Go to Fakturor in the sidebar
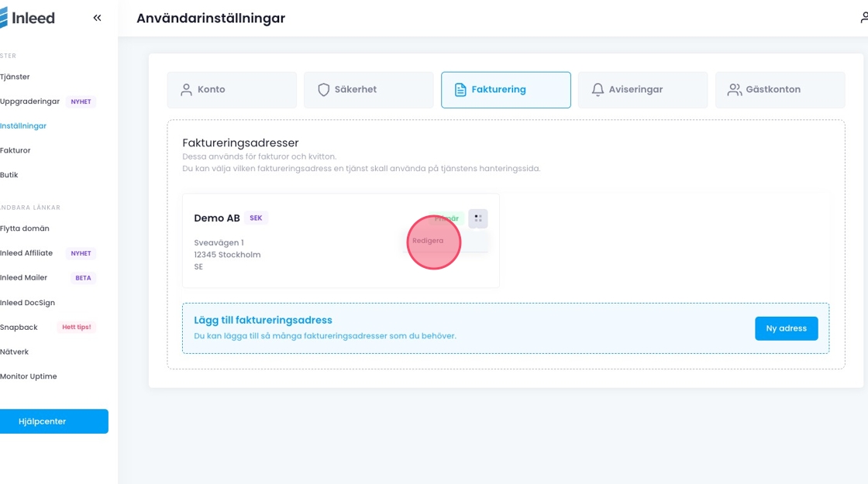 click(15, 150)
